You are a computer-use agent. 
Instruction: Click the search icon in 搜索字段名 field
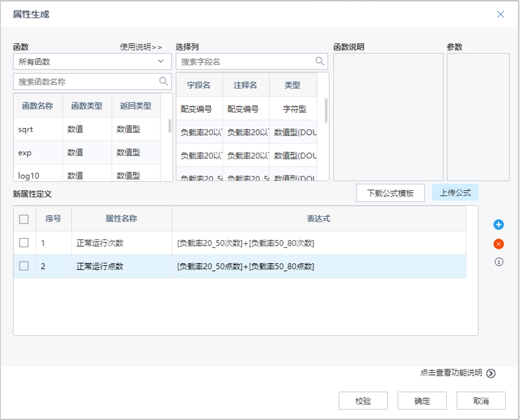point(320,62)
